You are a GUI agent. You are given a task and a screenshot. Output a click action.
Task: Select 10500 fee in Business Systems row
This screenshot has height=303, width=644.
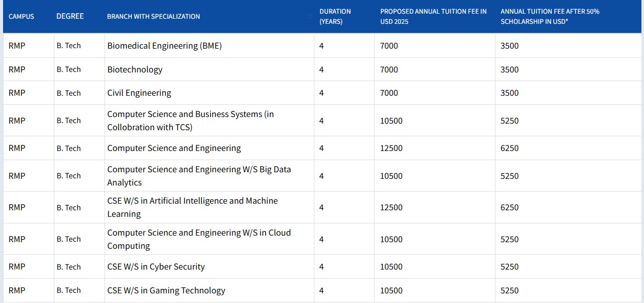tap(391, 121)
